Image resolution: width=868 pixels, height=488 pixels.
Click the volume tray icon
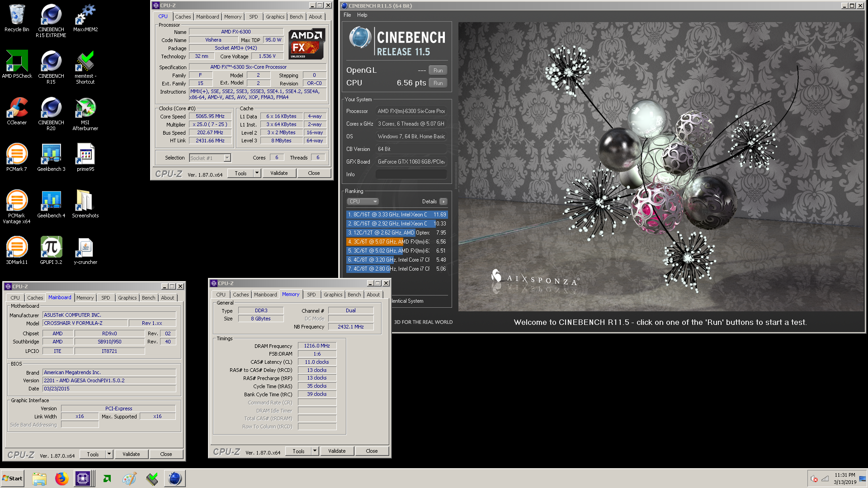(x=814, y=479)
